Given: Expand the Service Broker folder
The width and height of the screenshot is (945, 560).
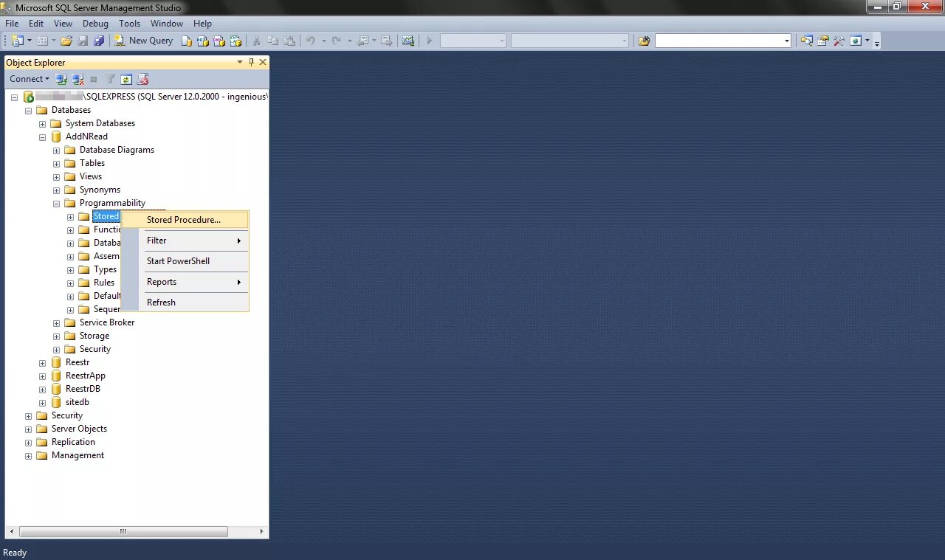Looking at the screenshot, I should coord(56,323).
